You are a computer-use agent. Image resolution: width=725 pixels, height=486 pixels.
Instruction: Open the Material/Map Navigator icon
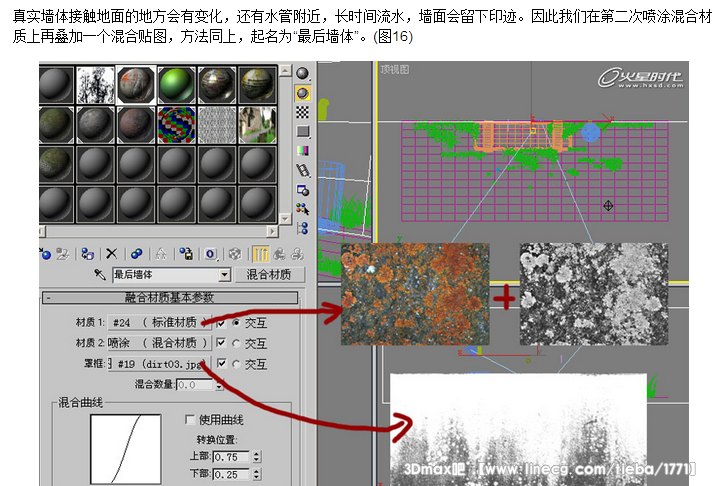tap(302, 228)
